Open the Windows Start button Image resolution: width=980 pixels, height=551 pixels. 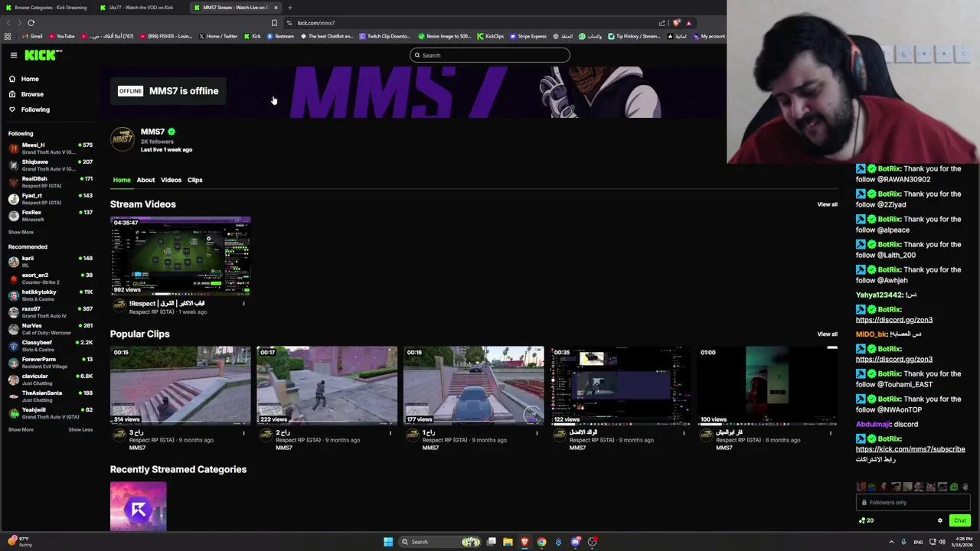(x=388, y=542)
